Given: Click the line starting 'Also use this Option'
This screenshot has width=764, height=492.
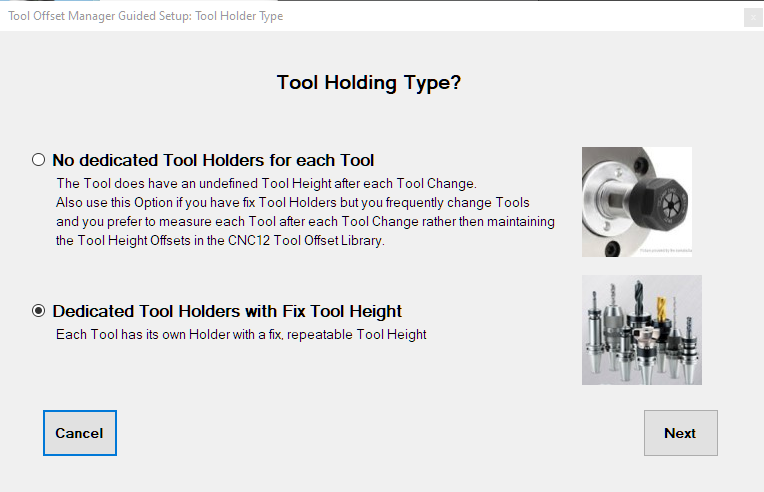Looking at the screenshot, I should coord(293,203).
